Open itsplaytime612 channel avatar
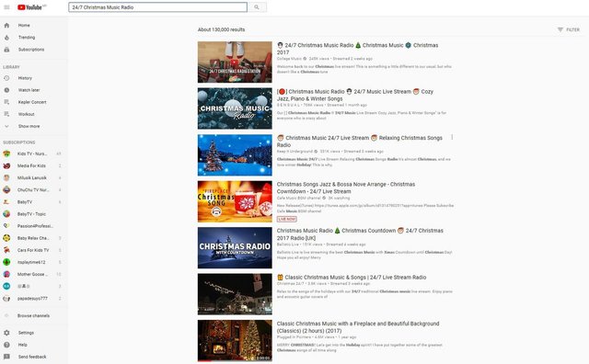 [6, 262]
